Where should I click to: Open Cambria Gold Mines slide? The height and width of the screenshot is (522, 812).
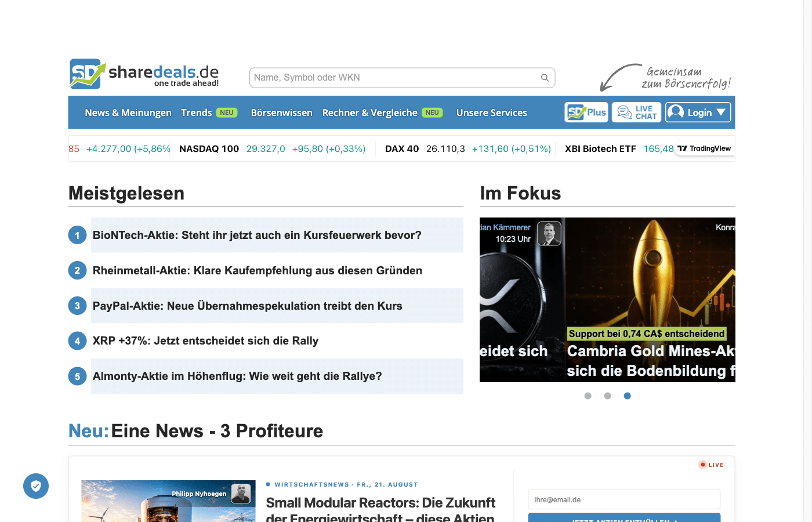[x=651, y=300]
